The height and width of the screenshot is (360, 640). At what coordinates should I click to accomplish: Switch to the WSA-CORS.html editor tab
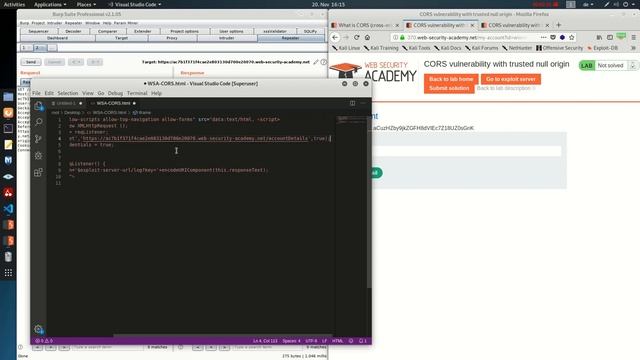coord(113,103)
